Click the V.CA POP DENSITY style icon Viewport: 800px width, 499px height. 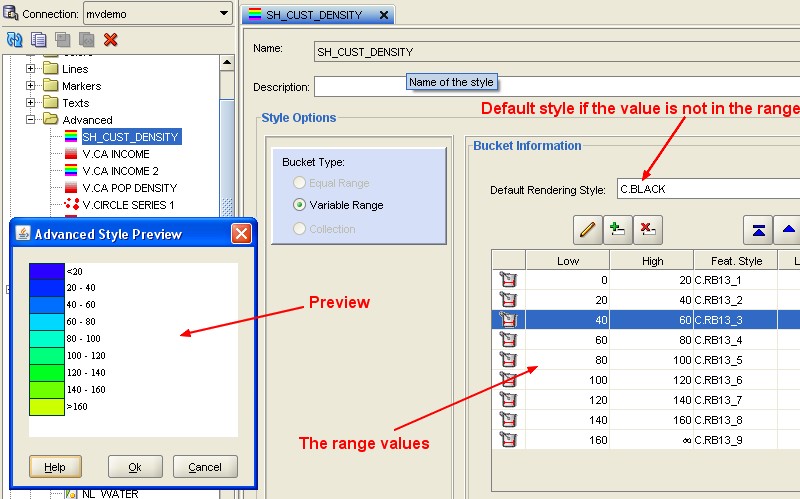71,188
